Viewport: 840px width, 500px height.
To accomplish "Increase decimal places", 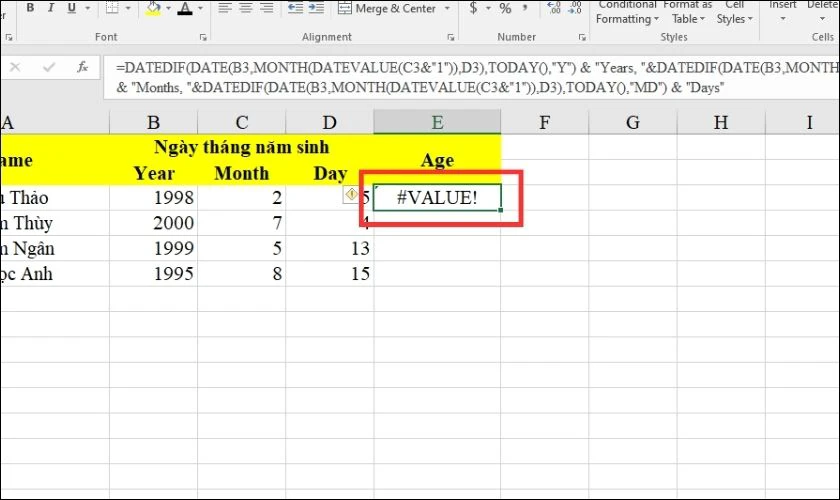I will pos(553,8).
